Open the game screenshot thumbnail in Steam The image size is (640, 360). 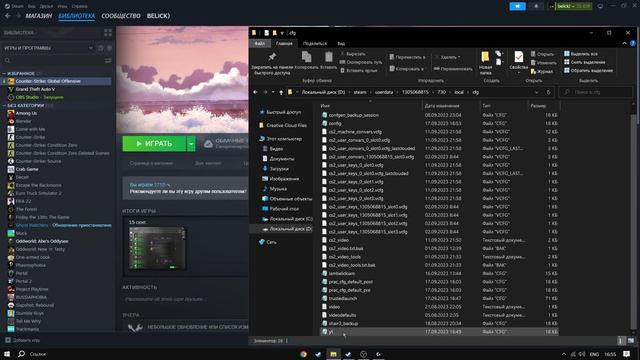(x=158, y=249)
